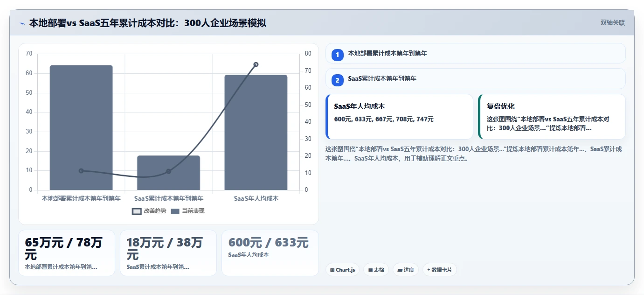Viewport: 644px width, 295px height.
Task: Click the 65万元 / 78万元 data card
Action: point(67,253)
